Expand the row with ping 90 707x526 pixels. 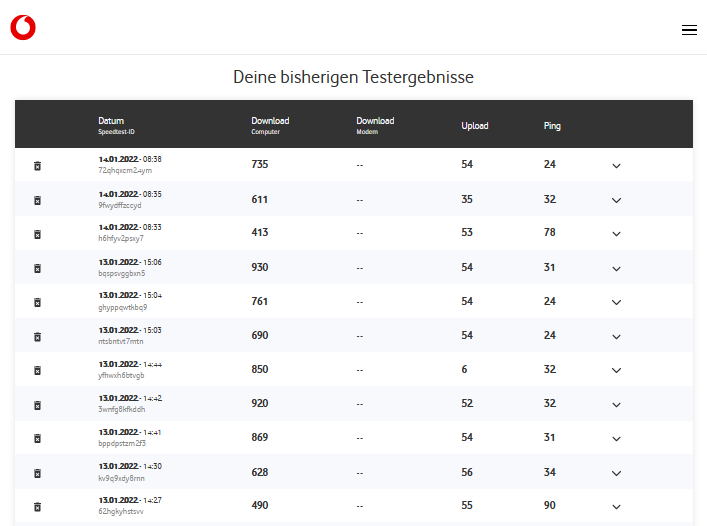pyautogui.click(x=616, y=507)
